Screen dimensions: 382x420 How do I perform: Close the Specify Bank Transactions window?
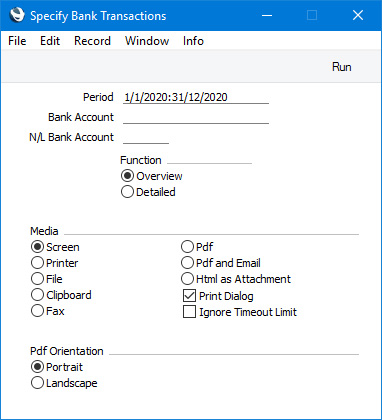pos(358,15)
